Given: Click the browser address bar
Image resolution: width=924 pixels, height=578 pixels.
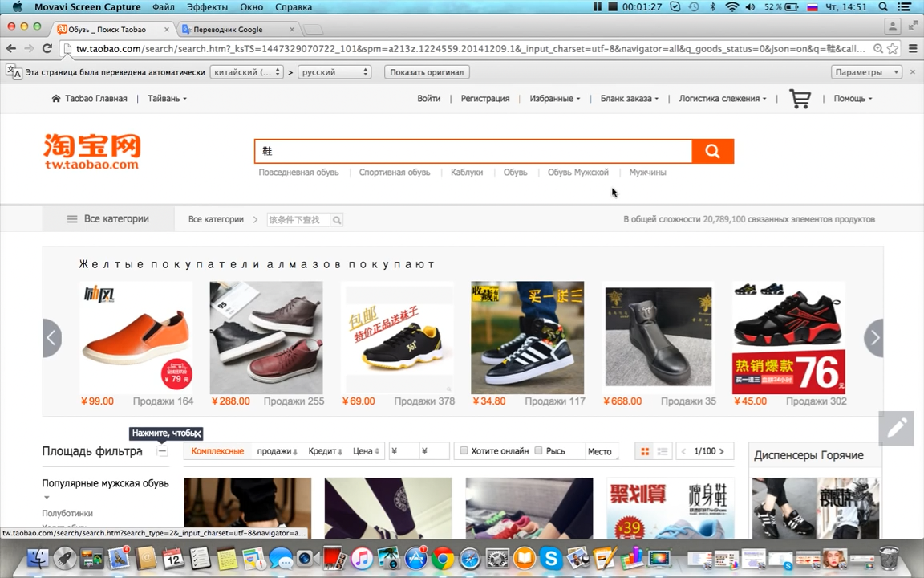Looking at the screenshot, I should click(x=470, y=48).
